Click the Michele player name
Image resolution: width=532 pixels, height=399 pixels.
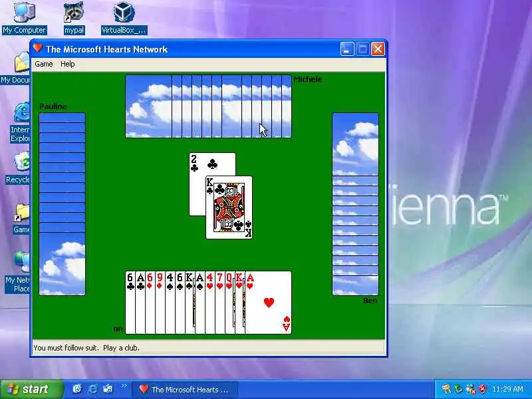(x=307, y=79)
